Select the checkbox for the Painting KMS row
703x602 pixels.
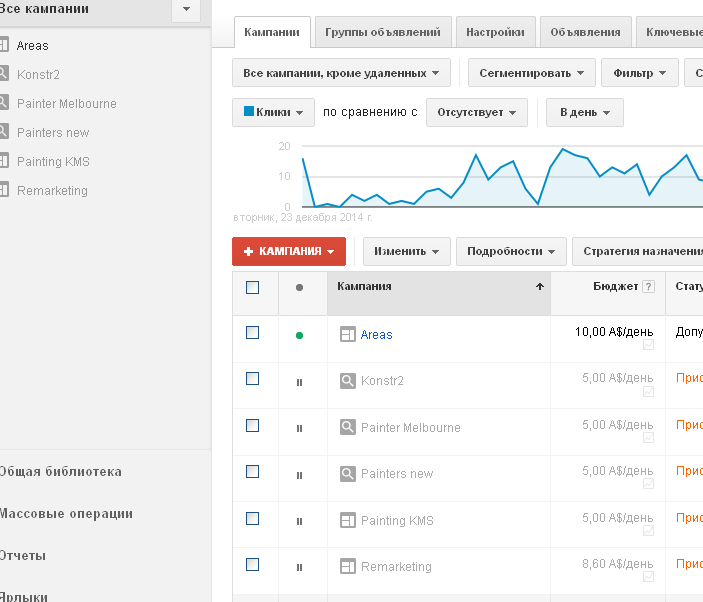252,518
